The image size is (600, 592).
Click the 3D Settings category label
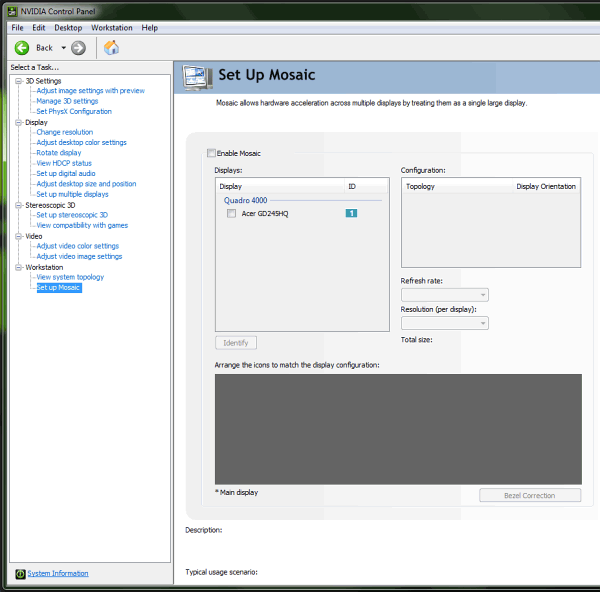click(x=43, y=81)
